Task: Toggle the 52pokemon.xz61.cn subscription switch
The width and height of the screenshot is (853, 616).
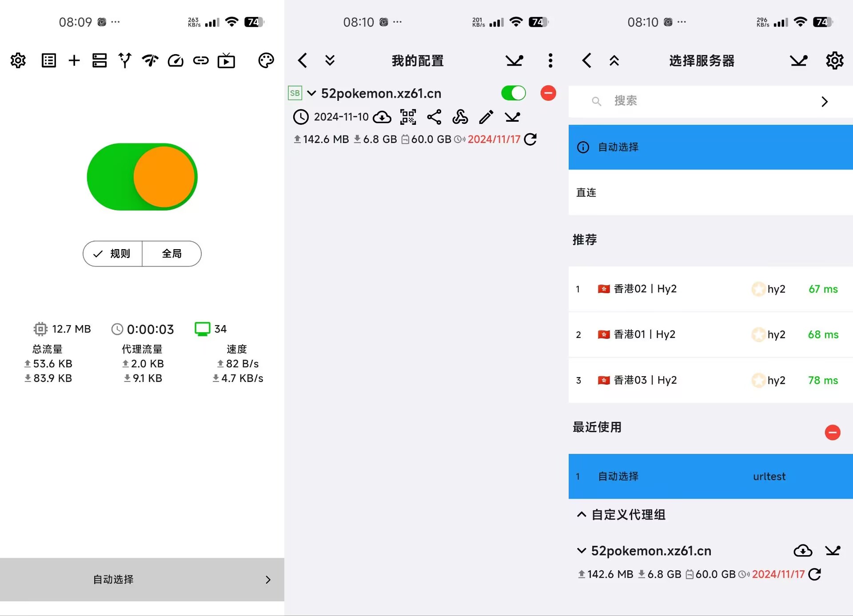Action: pyautogui.click(x=513, y=93)
